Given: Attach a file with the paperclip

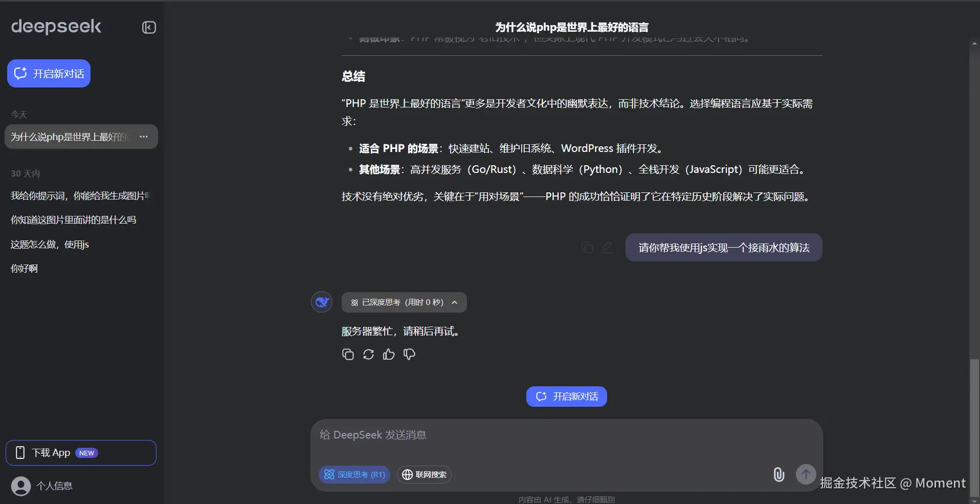Looking at the screenshot, I should 778,474.
